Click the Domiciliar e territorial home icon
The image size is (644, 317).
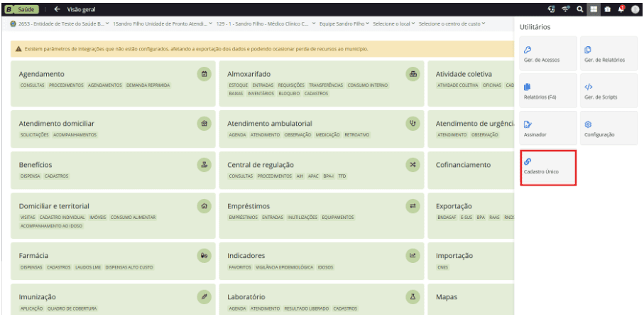[x=204, y=206]
